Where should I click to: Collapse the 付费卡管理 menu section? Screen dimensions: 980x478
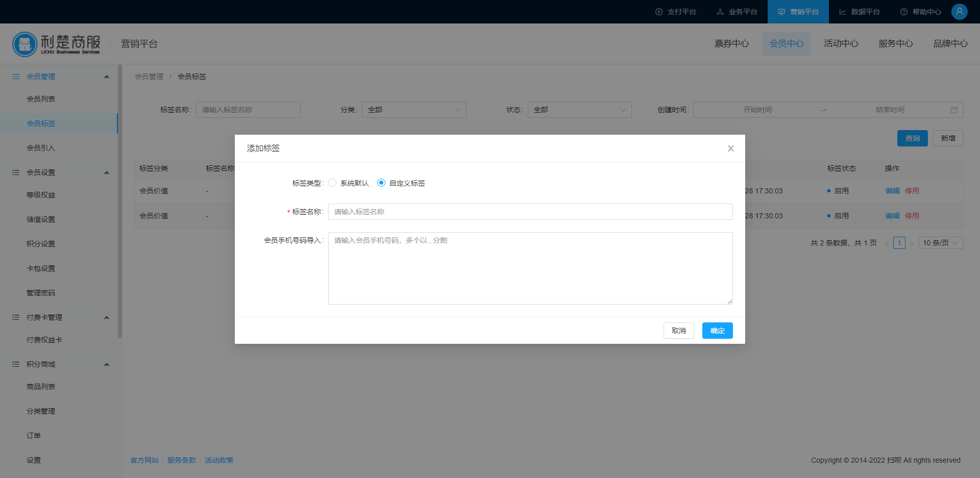107,318
